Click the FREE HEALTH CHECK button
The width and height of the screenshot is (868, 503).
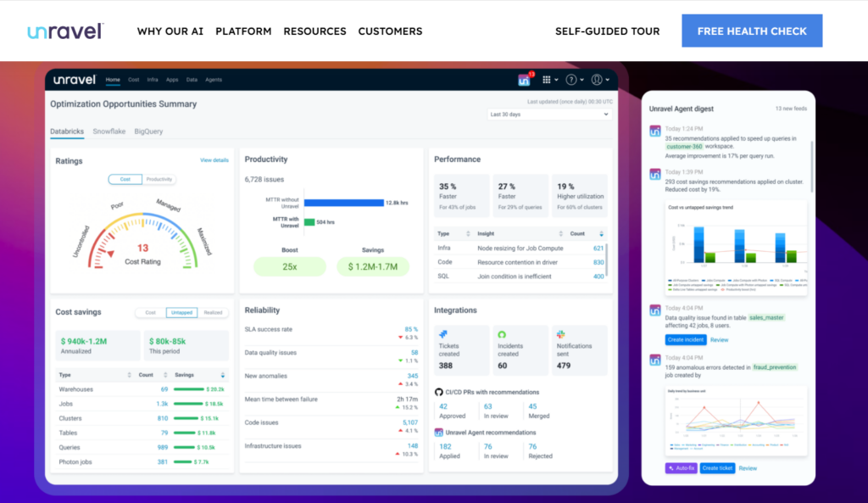click(x=752, y=31)
